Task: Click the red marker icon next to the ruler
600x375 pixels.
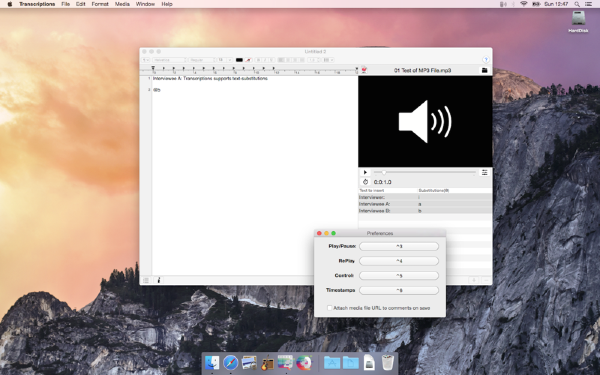Action: [x=364, y=70]
